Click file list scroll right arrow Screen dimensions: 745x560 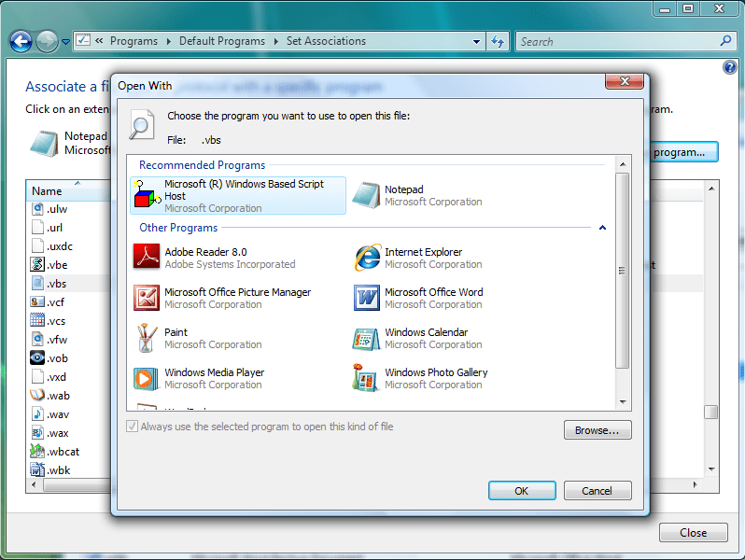coord(696,485)
